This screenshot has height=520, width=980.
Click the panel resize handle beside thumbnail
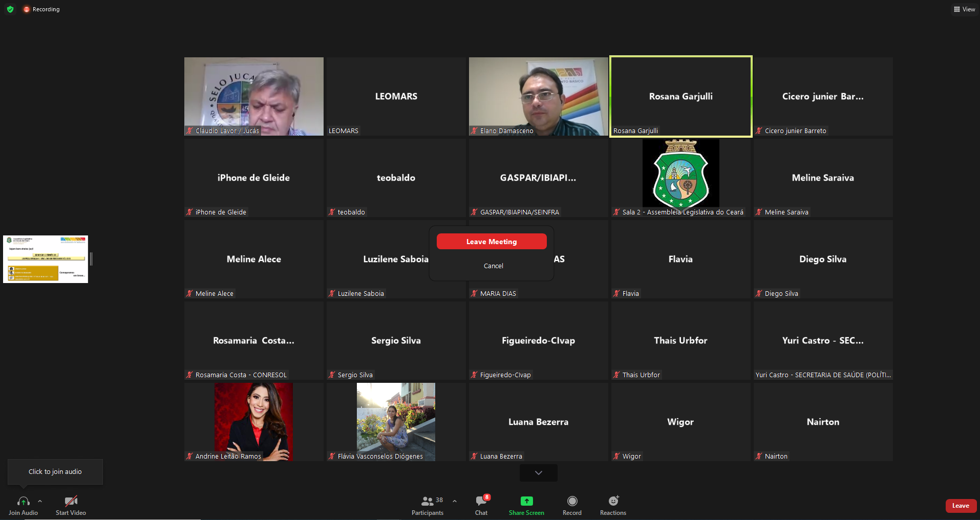[91, 259]
